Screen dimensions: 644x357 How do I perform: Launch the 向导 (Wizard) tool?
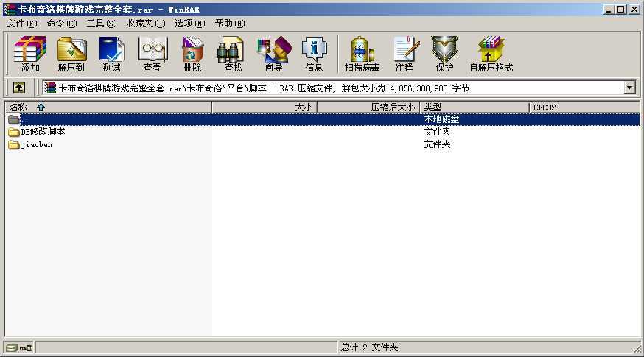click(x=273, y=54)
